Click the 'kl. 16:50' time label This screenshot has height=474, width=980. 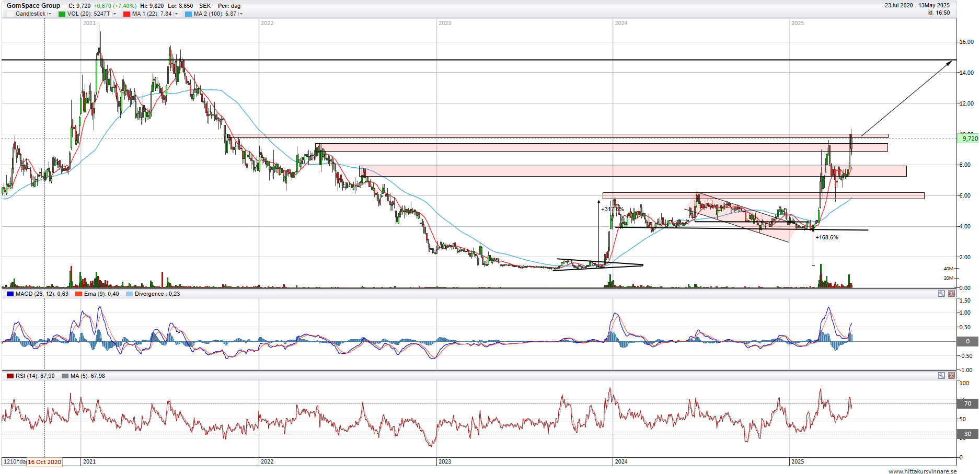tap(939, 13)
